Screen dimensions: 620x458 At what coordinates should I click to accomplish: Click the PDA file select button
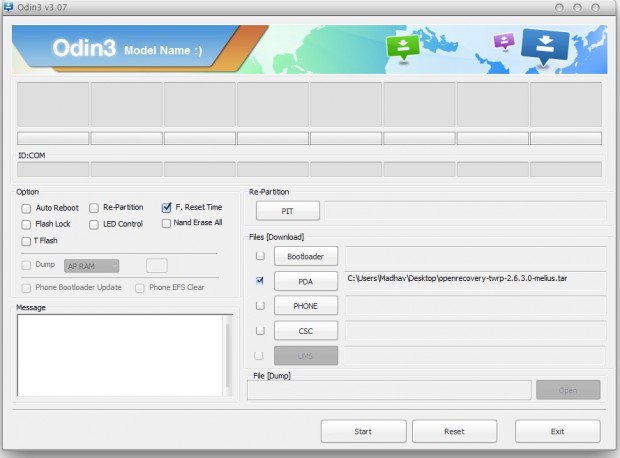(x=305, y=281)
